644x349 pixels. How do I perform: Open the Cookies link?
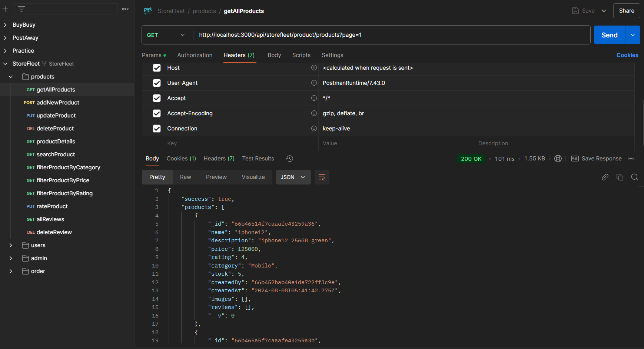[x=627, y=55]
